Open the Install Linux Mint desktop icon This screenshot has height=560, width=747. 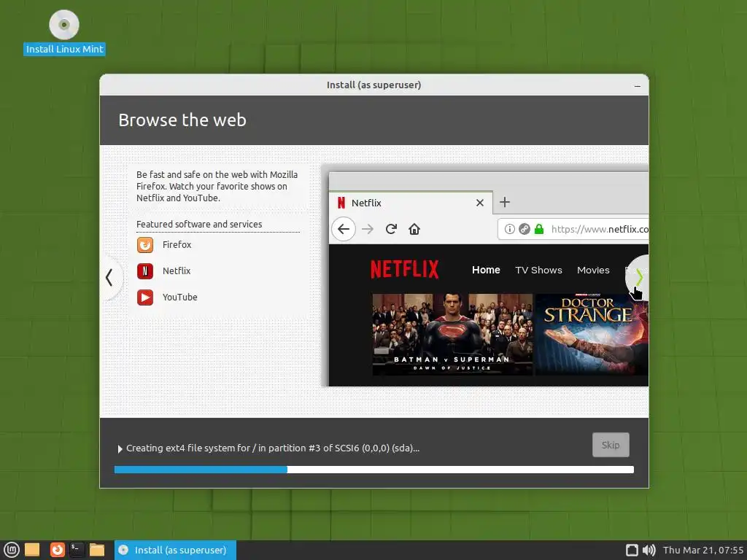click(x=64, y=32)
